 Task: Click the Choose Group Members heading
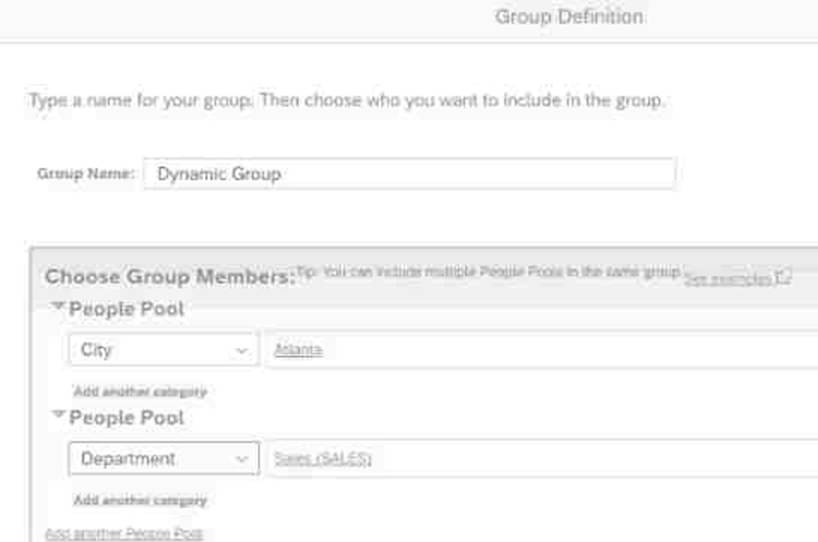point(169,277)
